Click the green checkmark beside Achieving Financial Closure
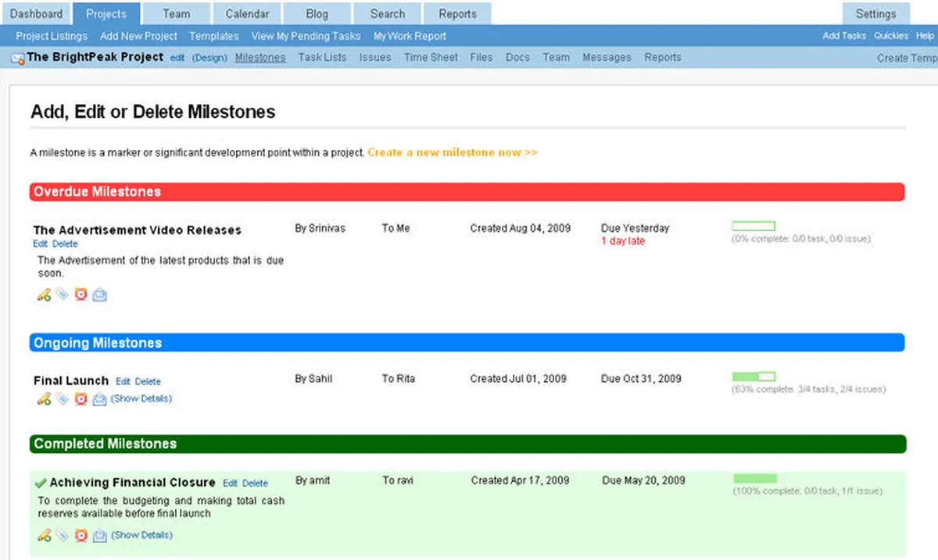The width and height of the screenshot is (938, 560). 41,483
